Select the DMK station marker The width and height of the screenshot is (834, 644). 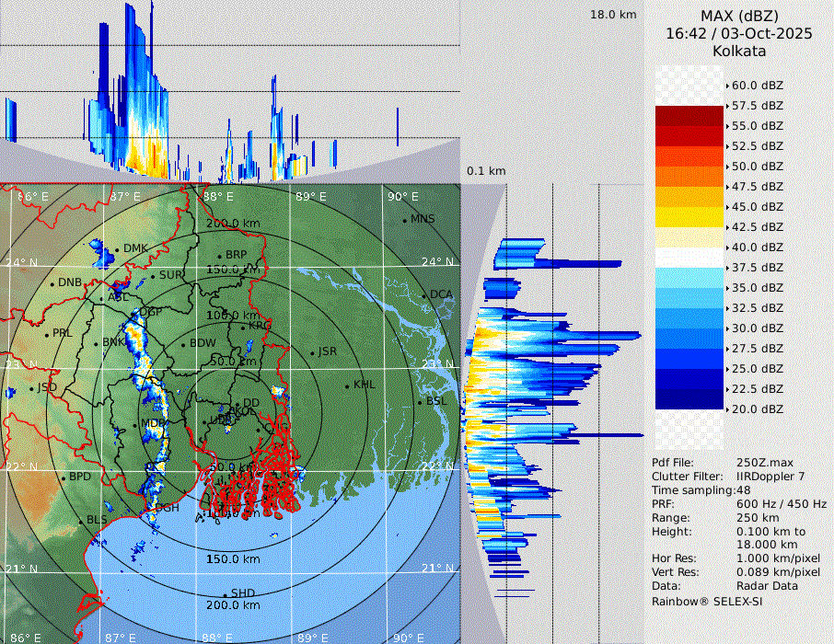tap(117, 249)
